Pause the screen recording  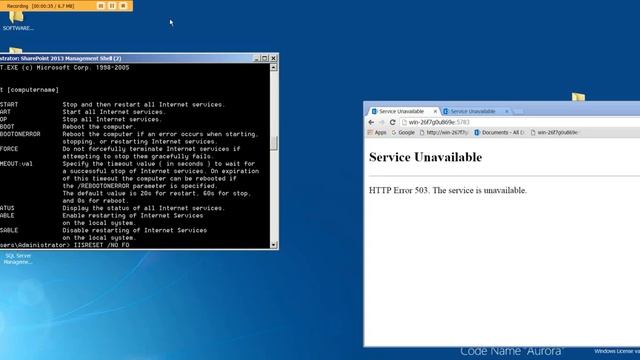(x=112, y=6)
